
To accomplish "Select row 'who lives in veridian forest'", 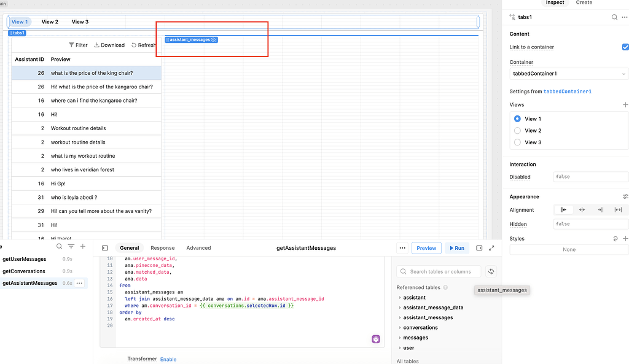I will 86,169.
